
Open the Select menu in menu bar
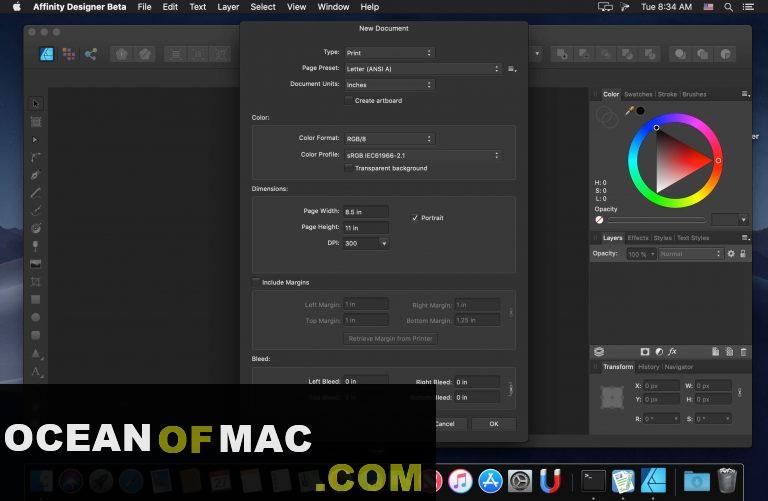[263, 7]
